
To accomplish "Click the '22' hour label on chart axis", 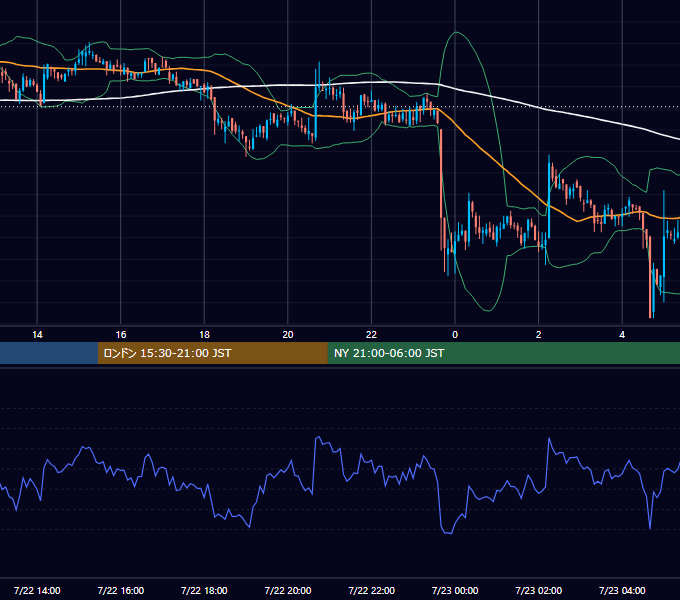I will point(371,335).
